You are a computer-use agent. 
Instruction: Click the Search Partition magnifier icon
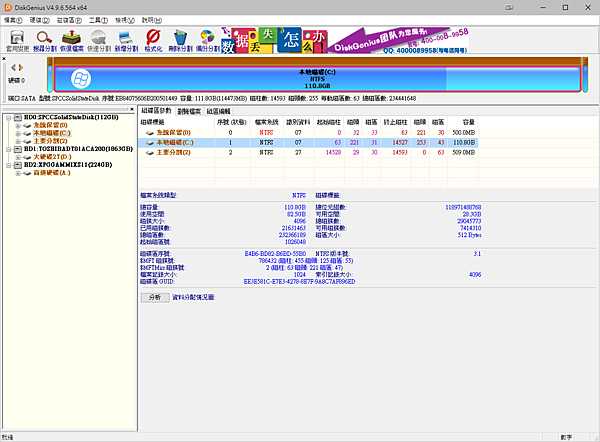pyautogui.click(x=44, y=40)
